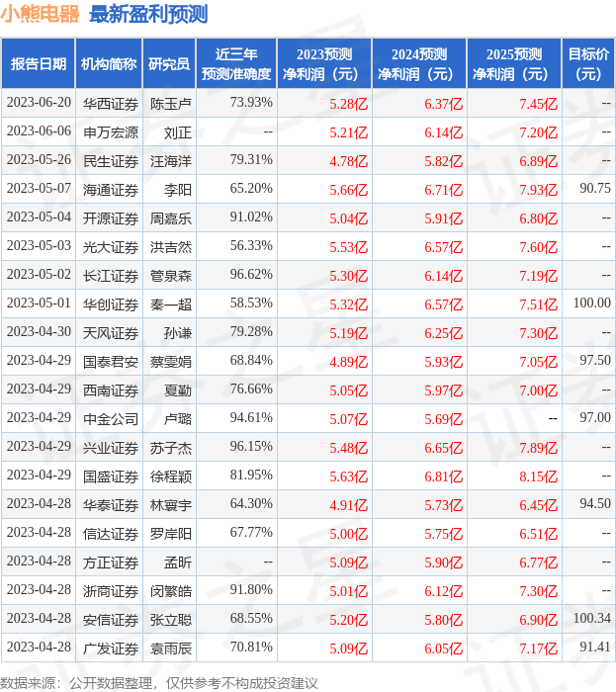
Task: Select the 报告日期 column header
Action: coord(39,63)
